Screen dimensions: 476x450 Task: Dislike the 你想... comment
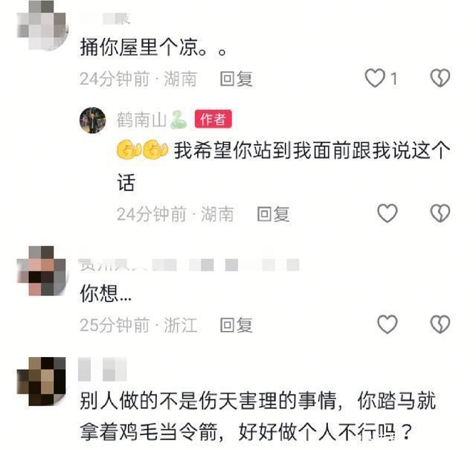440,324
